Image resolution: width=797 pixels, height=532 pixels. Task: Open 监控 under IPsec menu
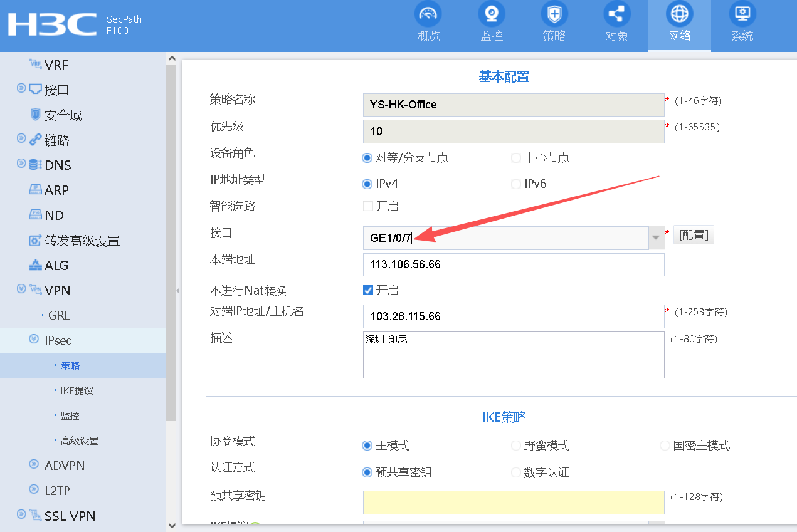point(70,415)
